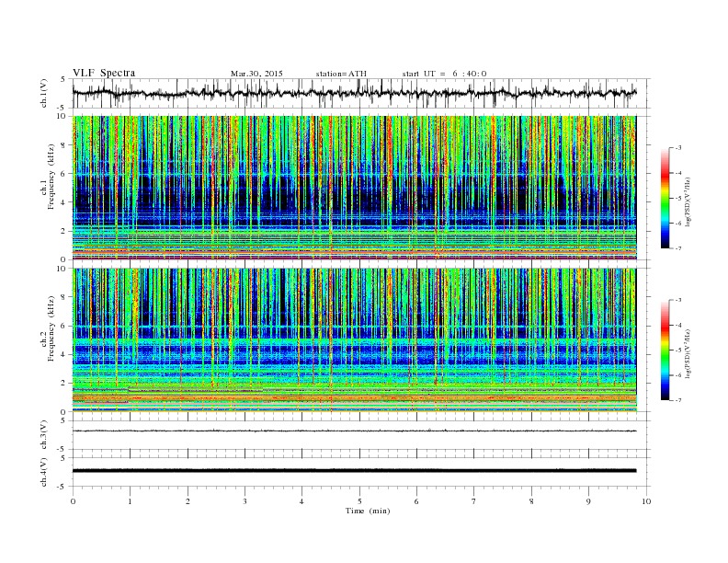Image resolution: width=728 pixels, height=563 pixels.
Task: Click the "0" tick on the time axis
Action: point(73,501)
